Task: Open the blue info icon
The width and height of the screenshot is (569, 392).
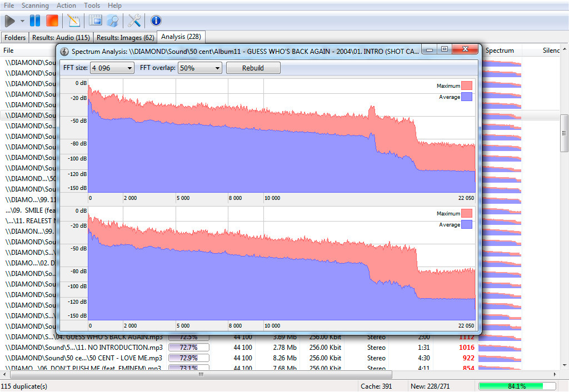Action: (x=156, y=21)
